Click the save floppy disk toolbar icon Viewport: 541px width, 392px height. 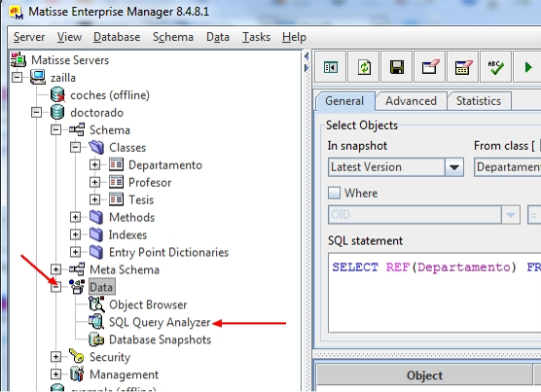(396, 67)
